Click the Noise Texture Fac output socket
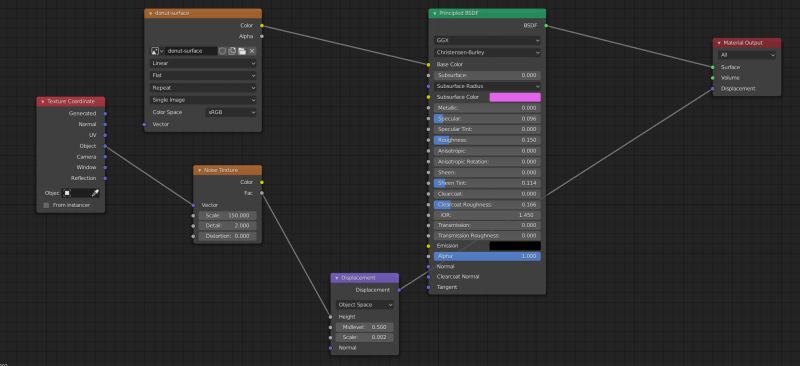 (x=262, y=193)
